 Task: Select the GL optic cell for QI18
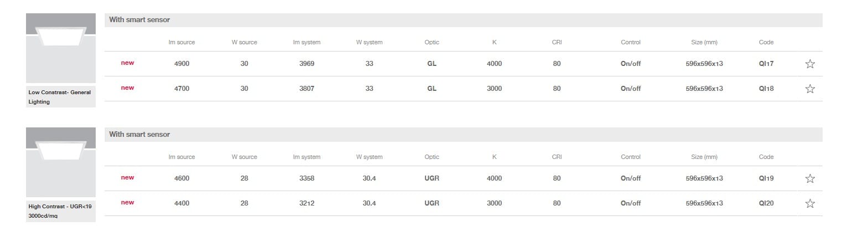(432, 89)
